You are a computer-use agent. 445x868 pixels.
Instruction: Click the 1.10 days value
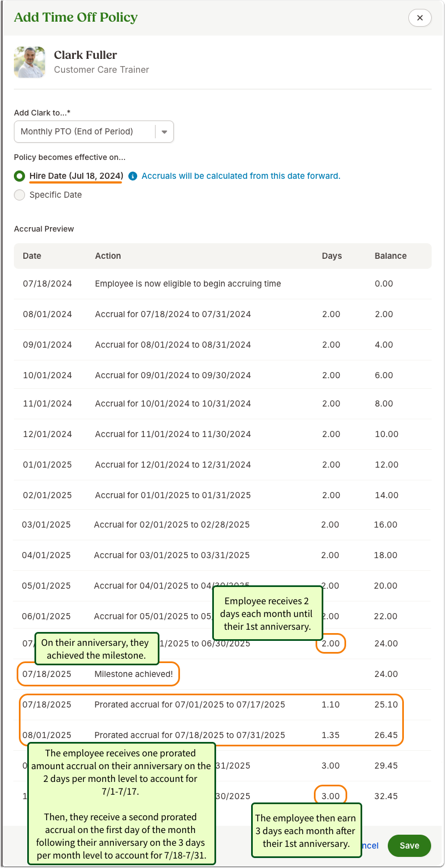[330, 705]
